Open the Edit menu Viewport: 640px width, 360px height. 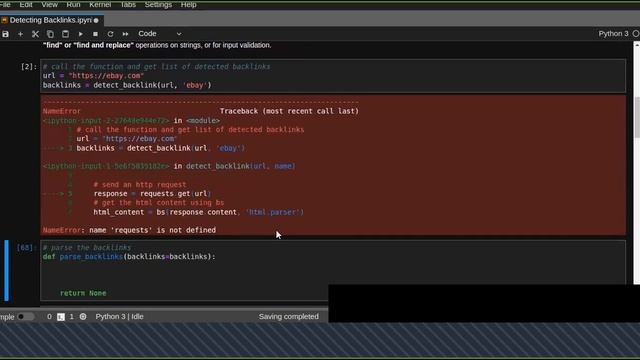pos(26,4)
